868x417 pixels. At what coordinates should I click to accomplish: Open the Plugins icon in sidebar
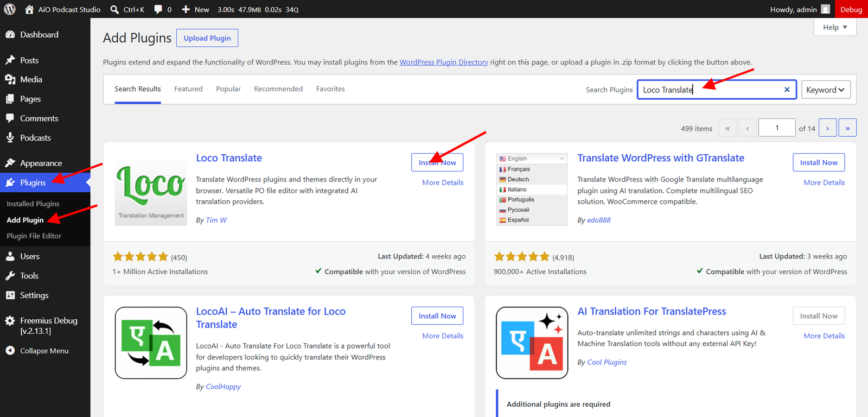click(10, 182)
